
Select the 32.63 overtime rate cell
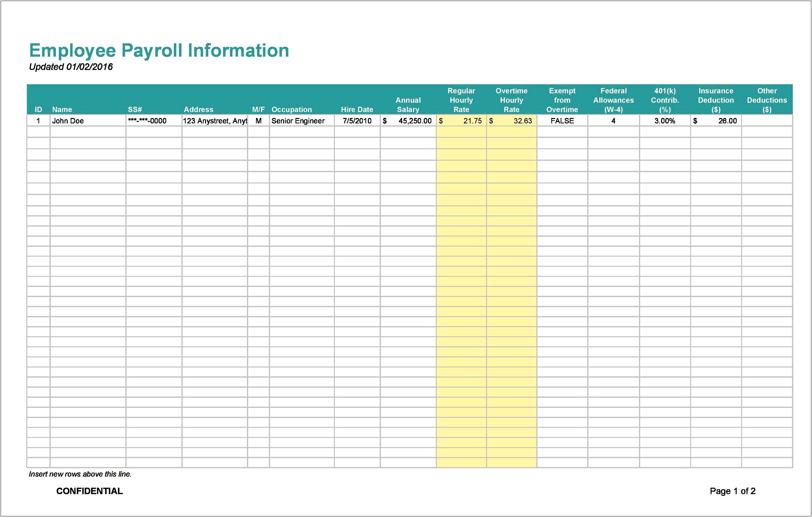[x=512, y=121]
